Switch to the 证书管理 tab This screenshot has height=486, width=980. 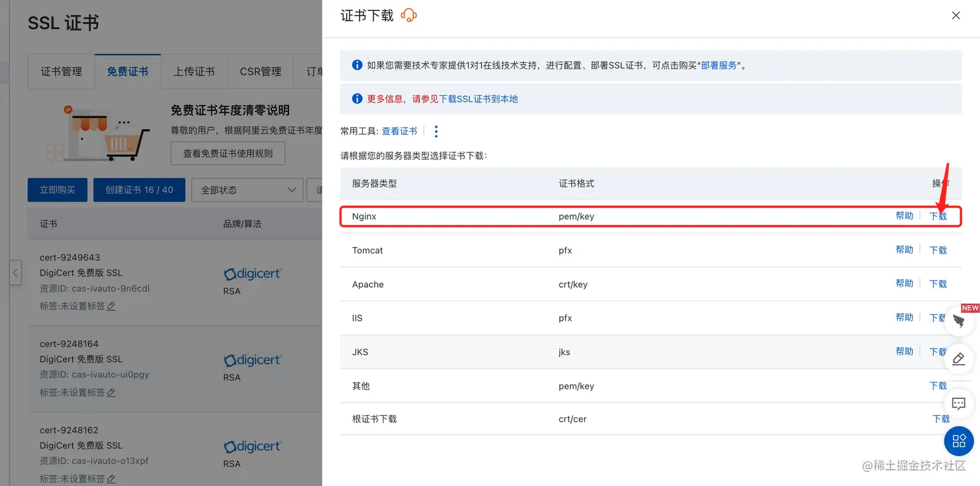62,71
